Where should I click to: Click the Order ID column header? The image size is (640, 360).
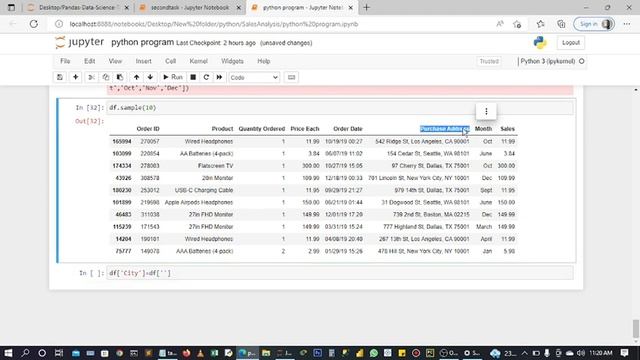(148, 129)
